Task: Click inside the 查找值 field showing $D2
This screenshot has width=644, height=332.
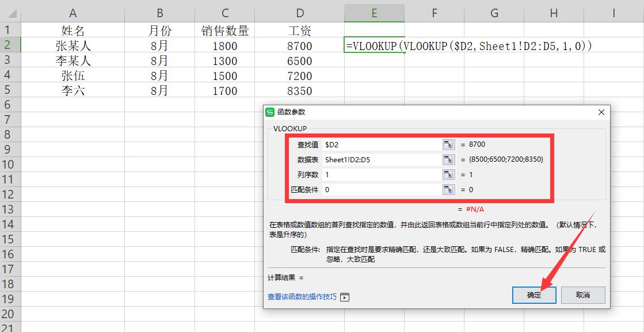Action: pos(374,144)
